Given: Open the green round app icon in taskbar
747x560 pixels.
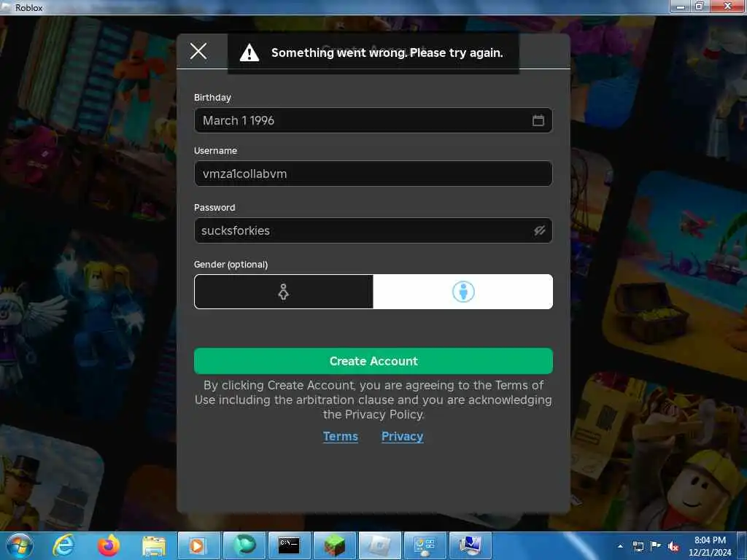Looking at the screenshot, I should pyautogui.click(x=244, y=545).
